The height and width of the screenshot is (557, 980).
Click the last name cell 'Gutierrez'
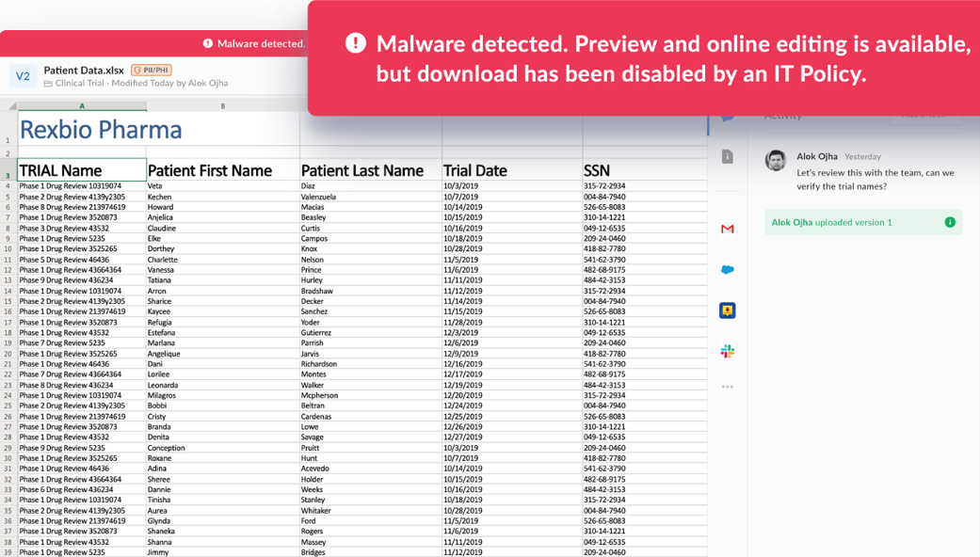point(371,333)
